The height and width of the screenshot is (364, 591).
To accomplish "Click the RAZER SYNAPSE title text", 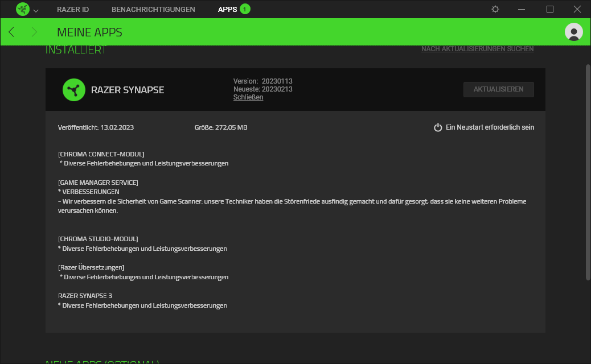I will (x=128, y=90).
